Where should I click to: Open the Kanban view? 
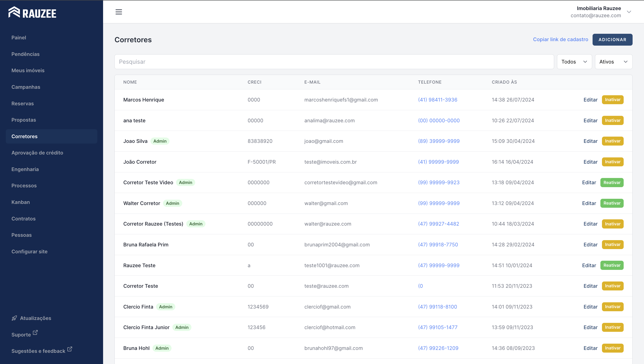pyautogui.click(x=21, y=202)
